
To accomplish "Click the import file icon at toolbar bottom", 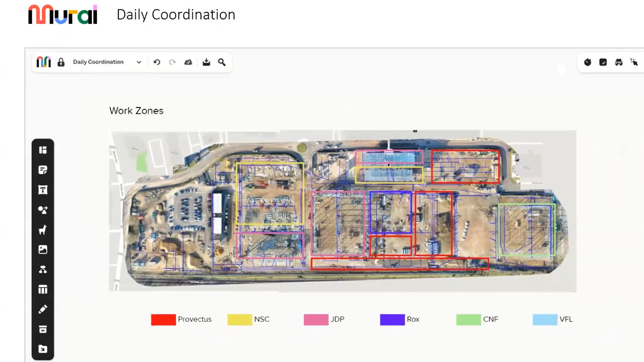I will (43, 349).
